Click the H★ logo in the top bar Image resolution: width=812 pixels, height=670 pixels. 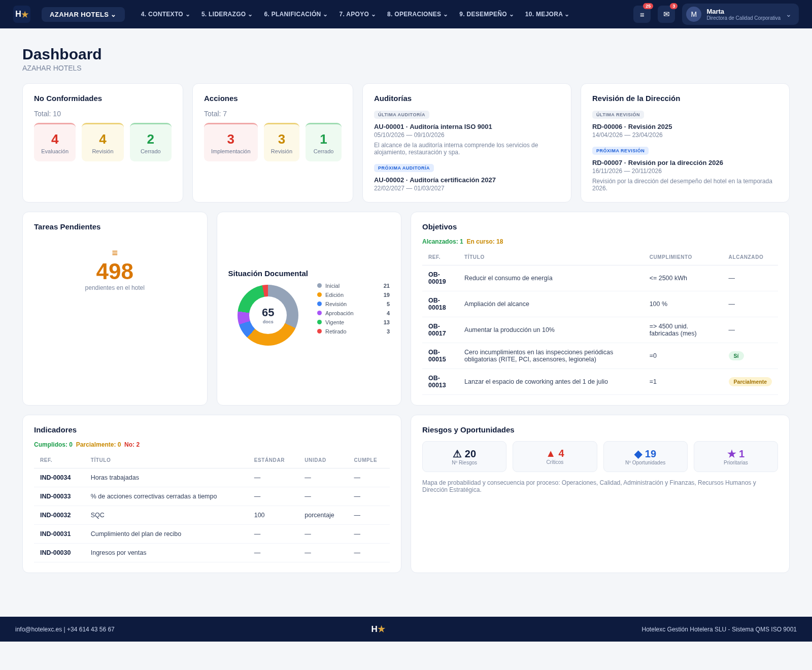coord(22,14)
